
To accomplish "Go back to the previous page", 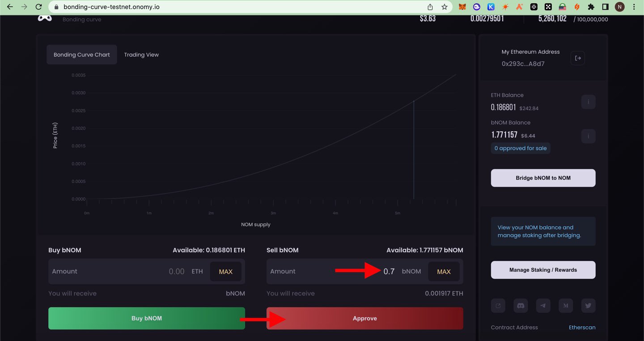I will pos(10,7).
